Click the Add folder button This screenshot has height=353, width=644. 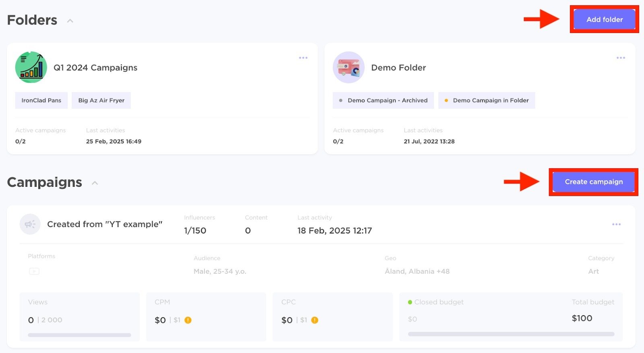(x=604, y=19)
